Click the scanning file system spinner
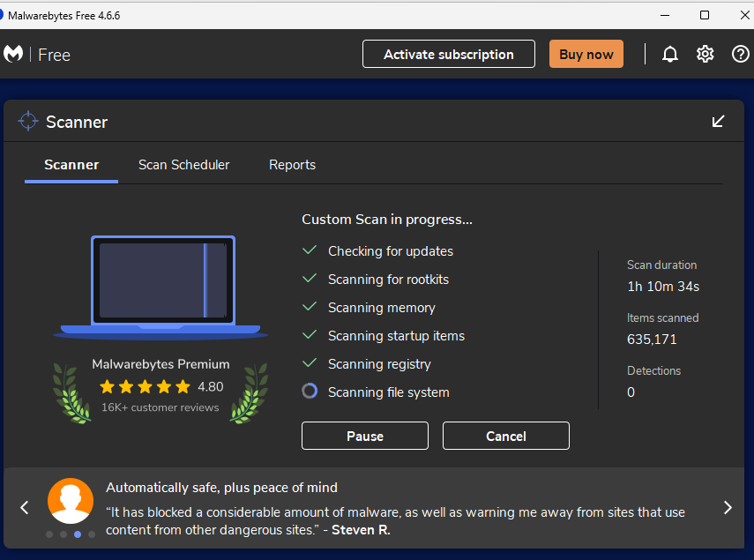This screenshot has width=754, height=560. pyautogui.click(x=310, y=391)
